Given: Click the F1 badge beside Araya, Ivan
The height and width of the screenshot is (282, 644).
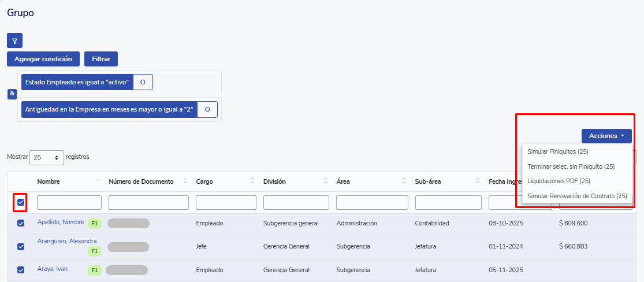Looking at the screenshot, I should (95, 270).
